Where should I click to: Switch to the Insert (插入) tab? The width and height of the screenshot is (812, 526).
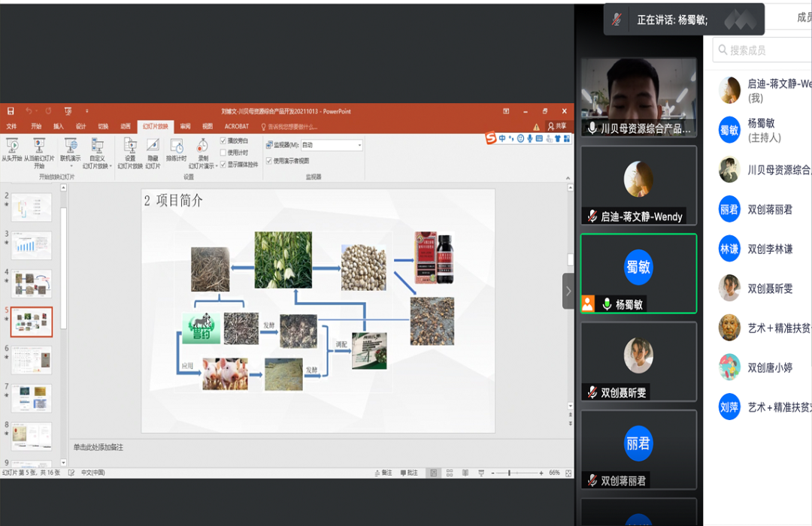click(x=59, y=126)
